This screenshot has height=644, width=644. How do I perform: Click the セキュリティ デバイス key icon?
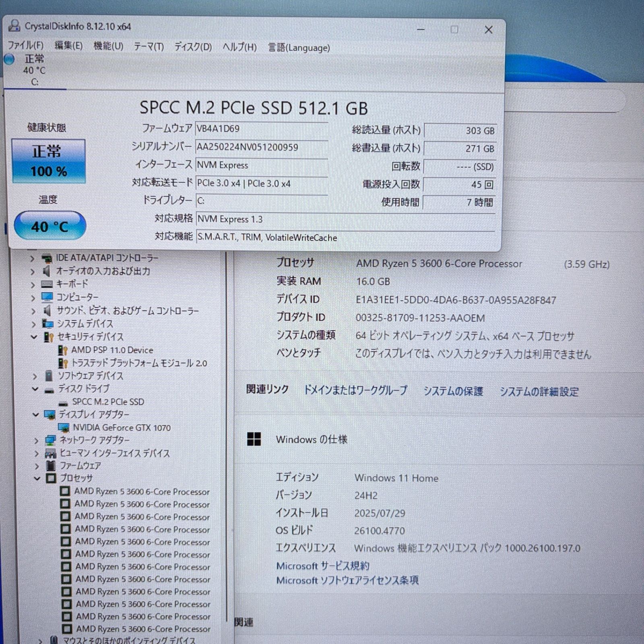[x=49, y=337]
